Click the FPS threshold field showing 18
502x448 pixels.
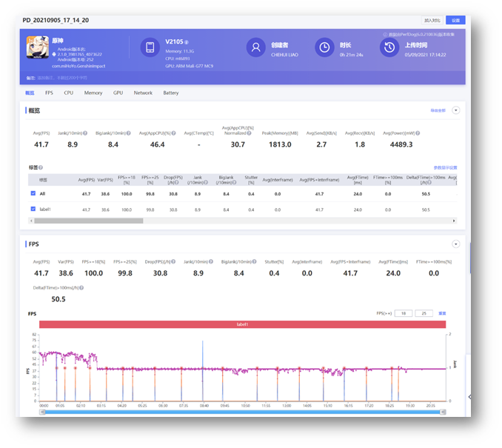(403, 313)
